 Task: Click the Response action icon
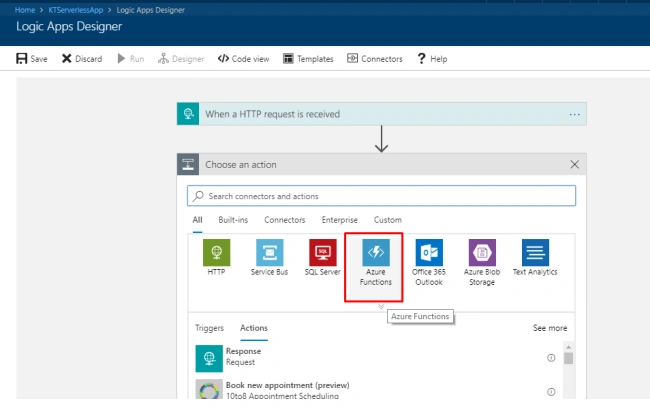(209, 358)
